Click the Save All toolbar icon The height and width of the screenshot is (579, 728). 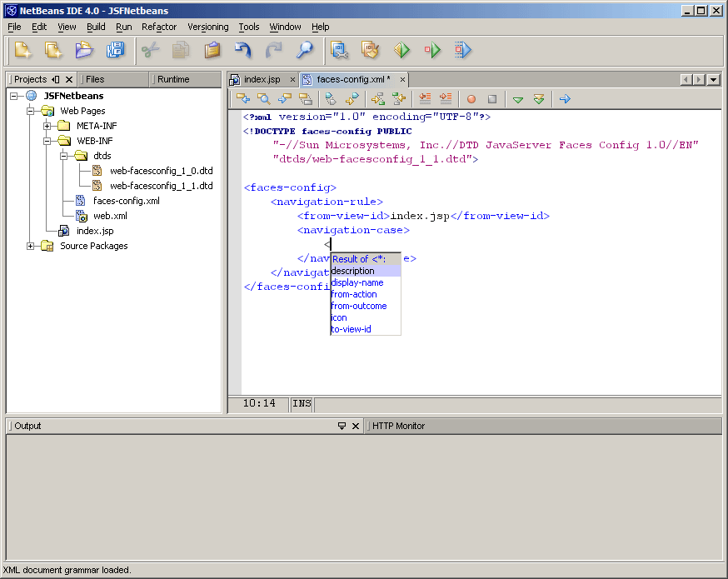117,50
